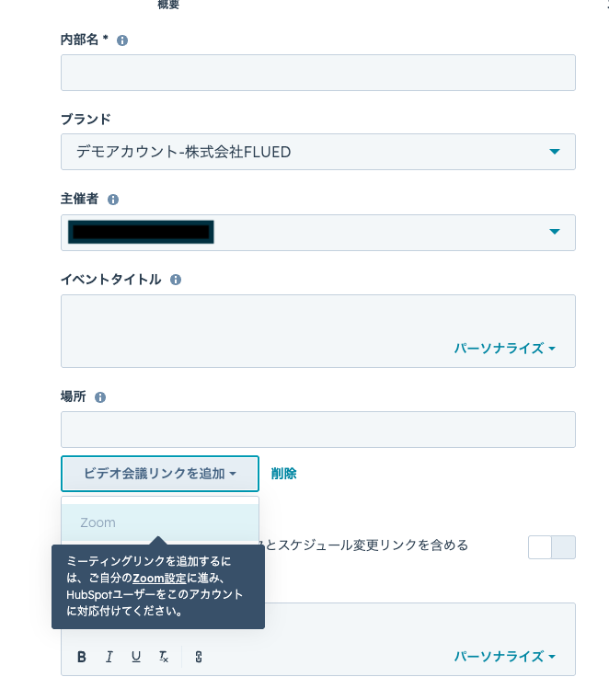The image size is (609, 700).
Task: Clear text formatting with the Tx icon
Action: click(164, 657)
